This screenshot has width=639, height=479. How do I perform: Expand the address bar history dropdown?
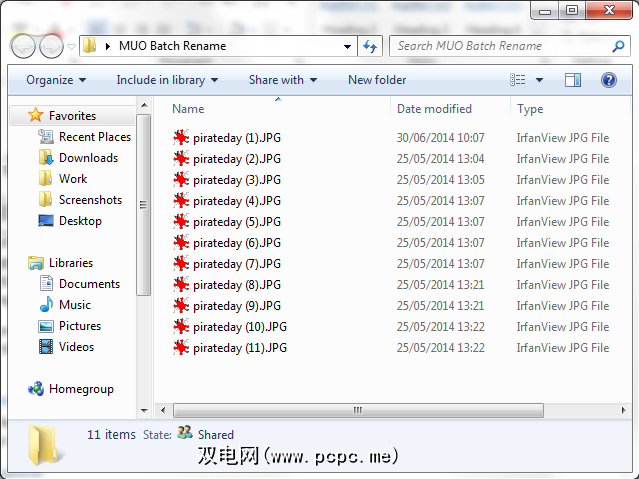click(347, 46)
